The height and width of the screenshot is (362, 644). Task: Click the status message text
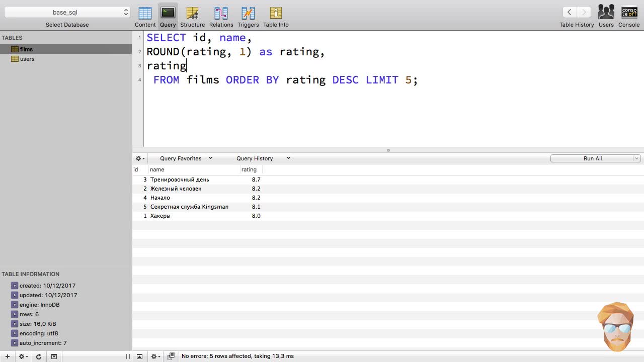pos(237,356)
